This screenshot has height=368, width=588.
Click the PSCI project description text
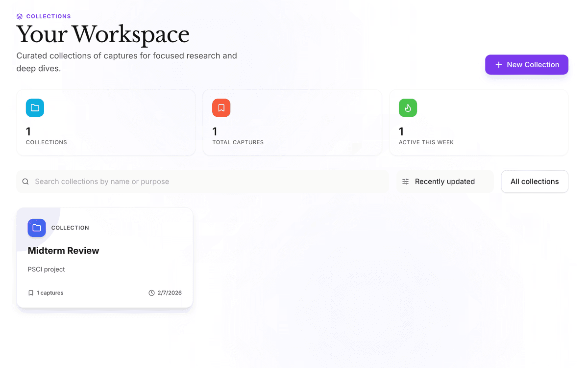tap(46, 269)
